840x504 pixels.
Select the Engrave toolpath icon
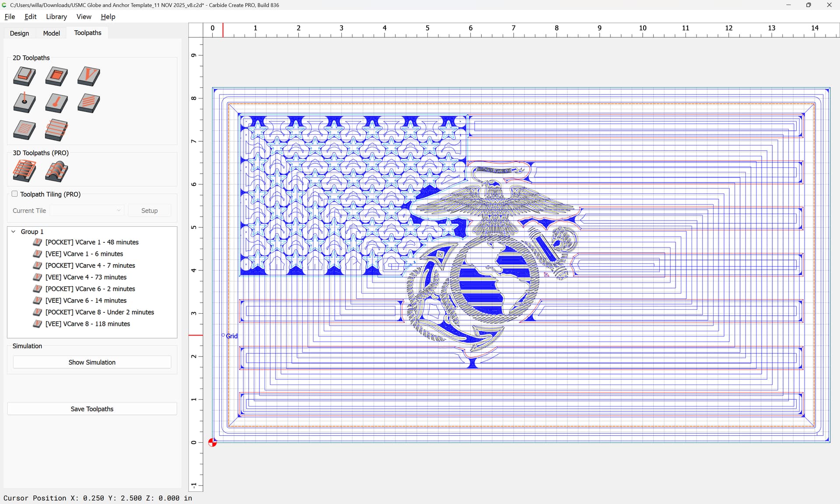[x=24, y=130]
